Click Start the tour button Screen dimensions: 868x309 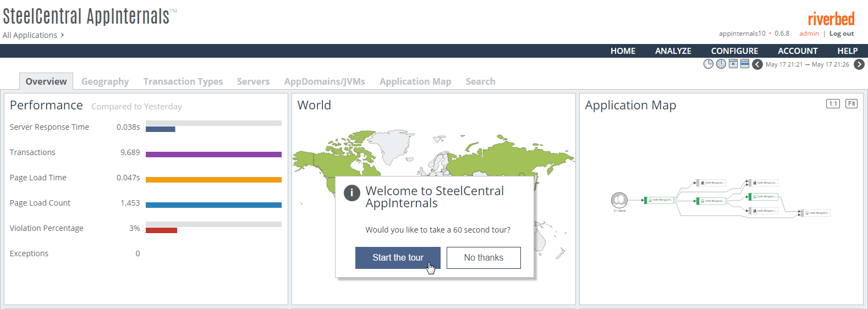tap(398, 258)
